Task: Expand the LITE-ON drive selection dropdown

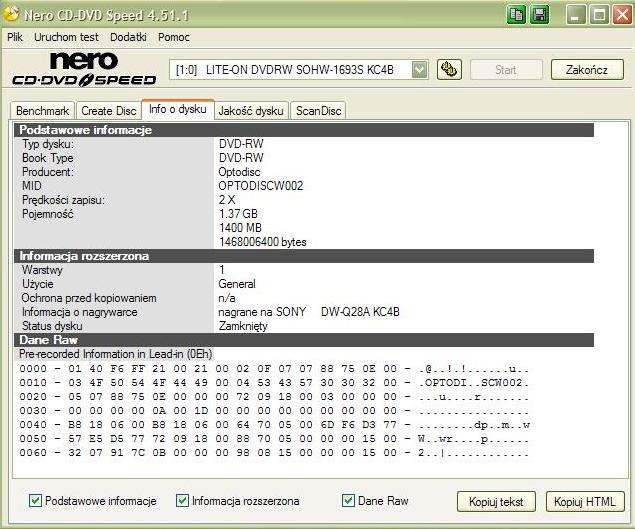Action: point(420,70)
